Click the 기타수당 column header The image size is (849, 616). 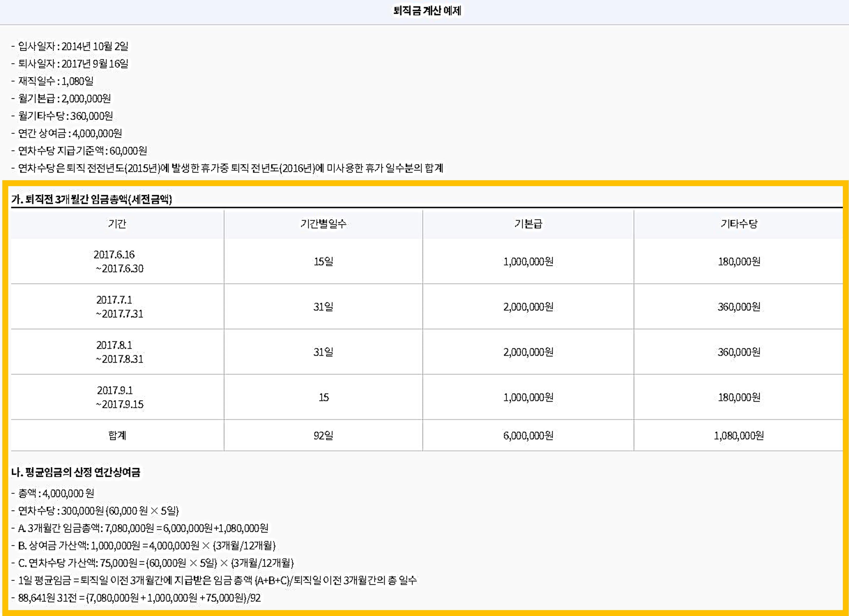coord(739,224)
